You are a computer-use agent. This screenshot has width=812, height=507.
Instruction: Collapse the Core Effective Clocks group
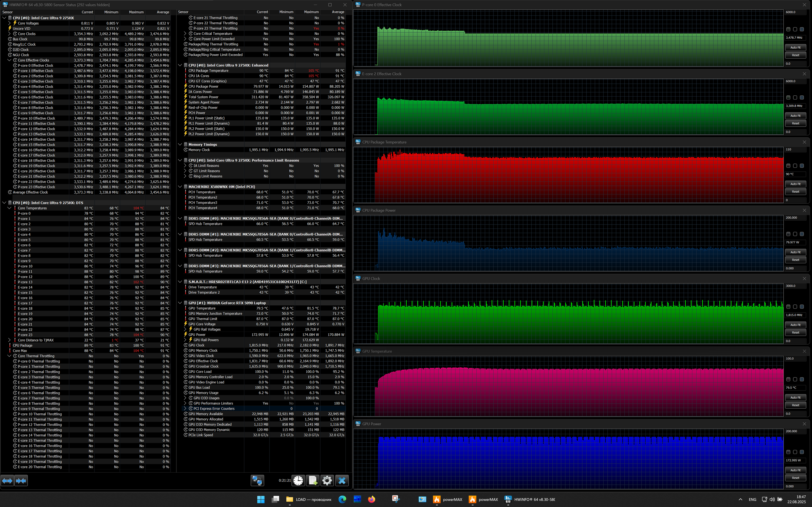click(9, 60)
